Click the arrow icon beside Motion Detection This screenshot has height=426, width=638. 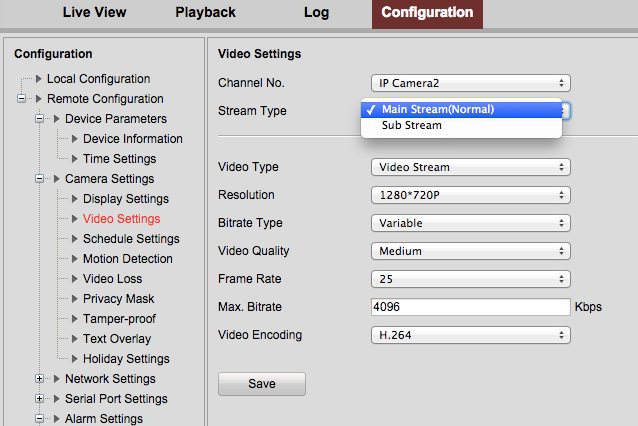pyautogui.click(x=74, y=259)
